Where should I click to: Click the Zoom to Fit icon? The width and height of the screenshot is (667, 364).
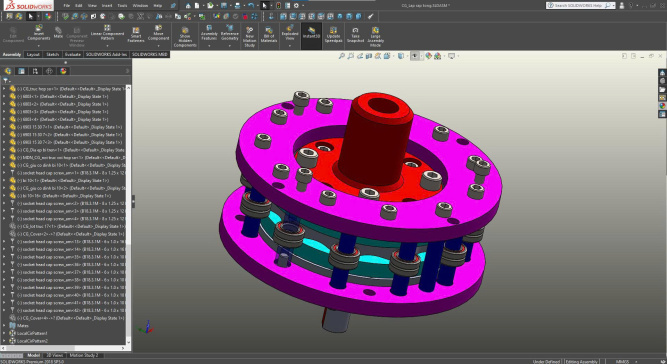coord(342,56)
